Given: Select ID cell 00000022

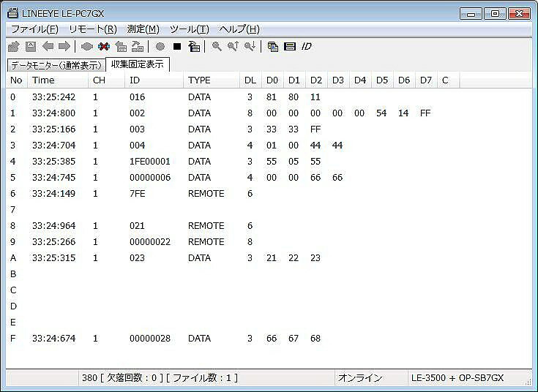Looking at the screenshot, I should pos(149,242).
